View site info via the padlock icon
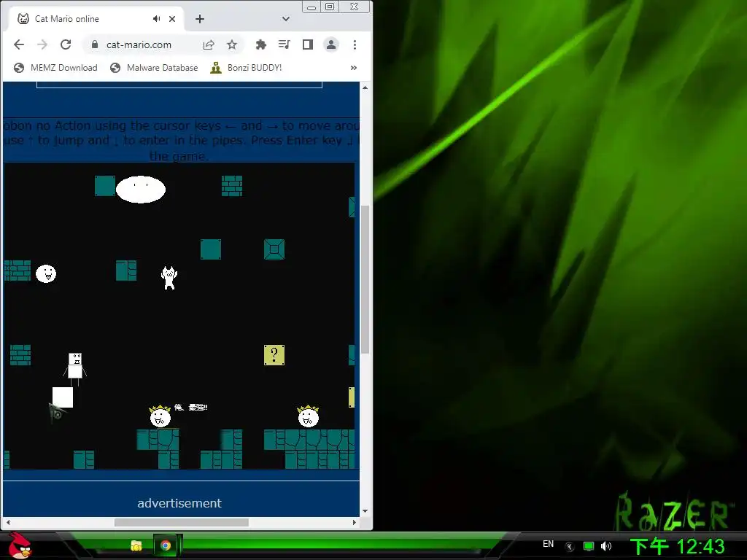Image resolution: width=747 pixels, height=560 pixels. click(x=95, y=44)
